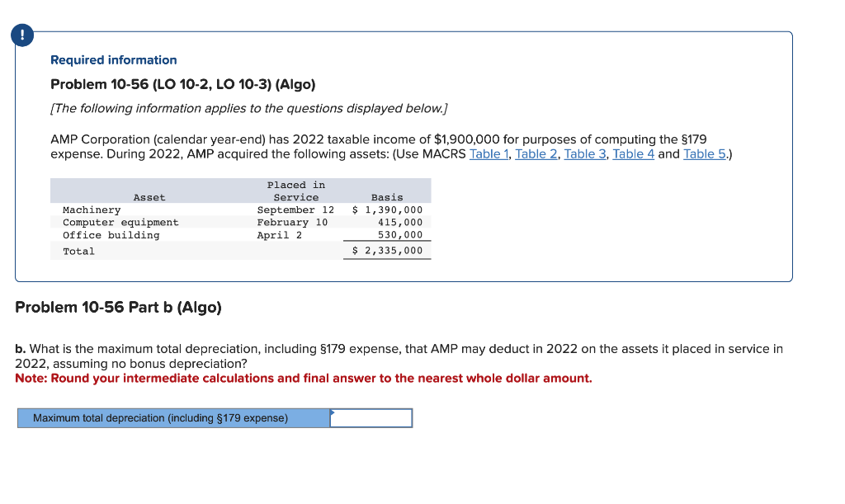Select the Required information heading

point(113,59)
